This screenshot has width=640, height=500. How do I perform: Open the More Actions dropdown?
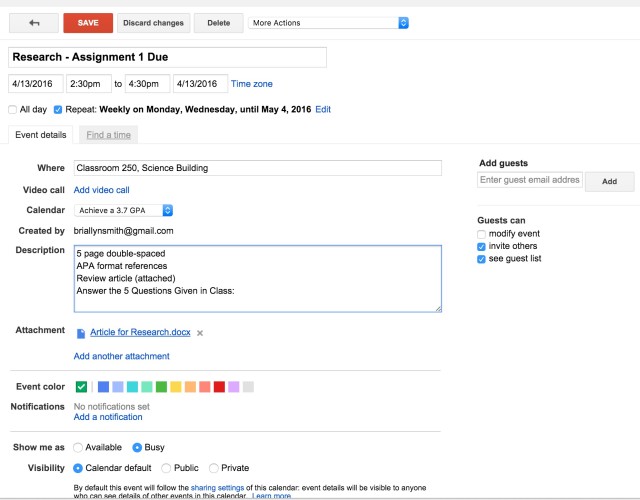[328, 23]
